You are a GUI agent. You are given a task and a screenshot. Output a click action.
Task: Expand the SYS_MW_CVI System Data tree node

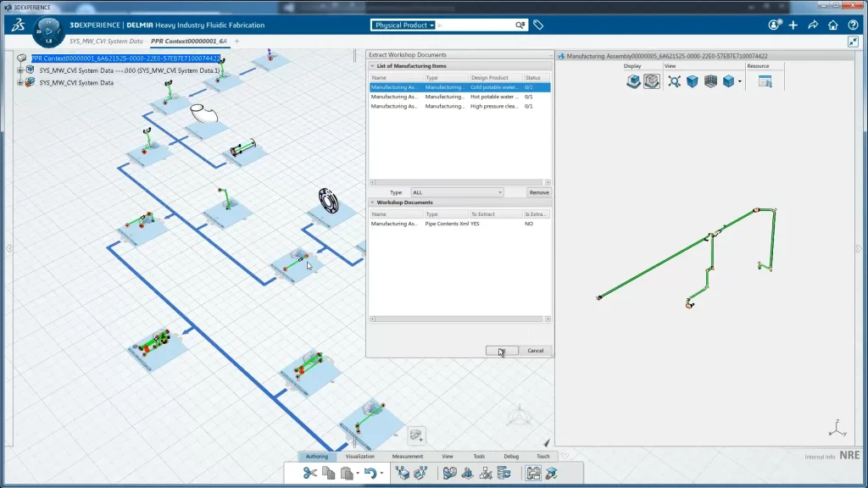(20, 82)
